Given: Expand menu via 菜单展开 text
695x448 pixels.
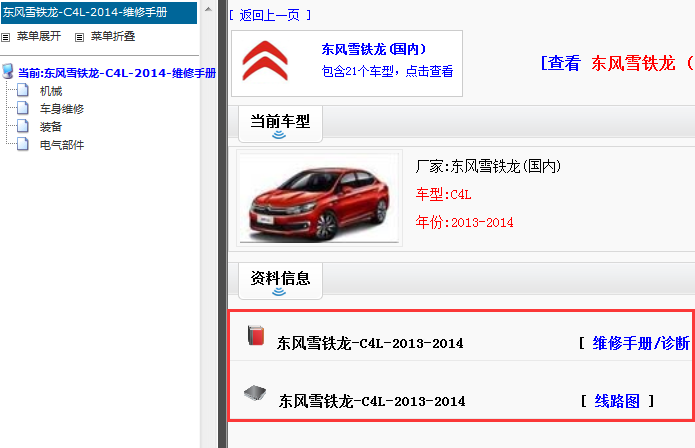Looking at the screenshot, I should coord(39,36).
